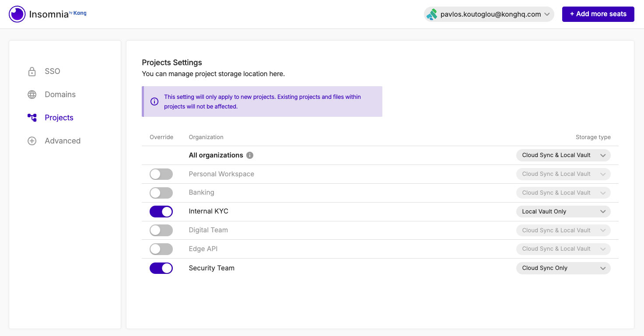
Task: Click info icon beside All organizations
Action: (250, 155)
